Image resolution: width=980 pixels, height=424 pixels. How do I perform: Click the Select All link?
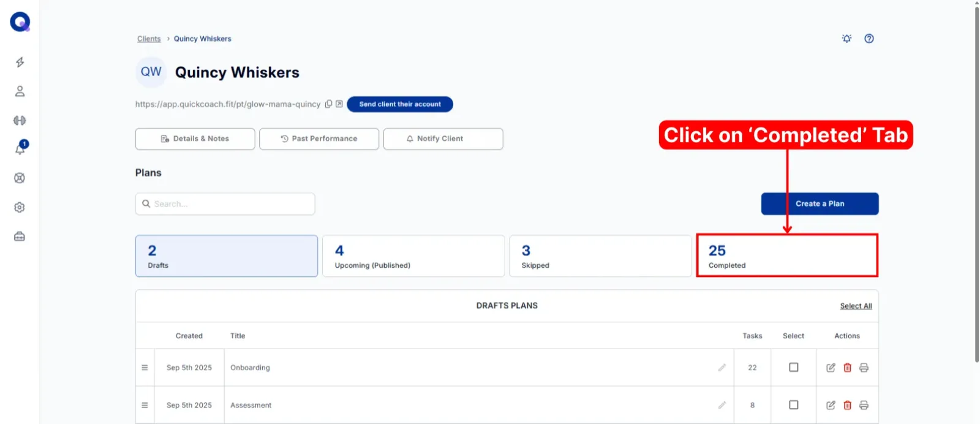coord(856,306)
